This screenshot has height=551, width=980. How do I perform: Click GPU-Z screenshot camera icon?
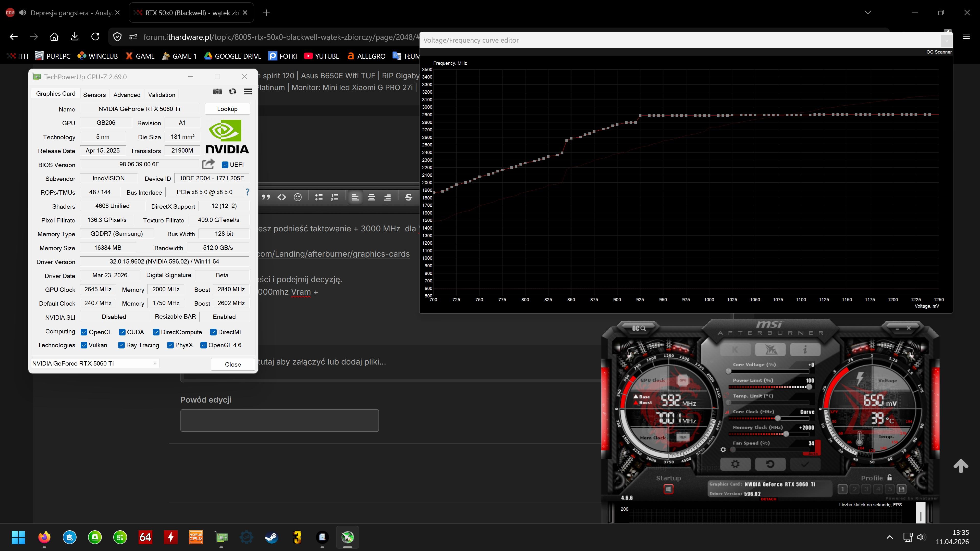(x=217, y=91)
